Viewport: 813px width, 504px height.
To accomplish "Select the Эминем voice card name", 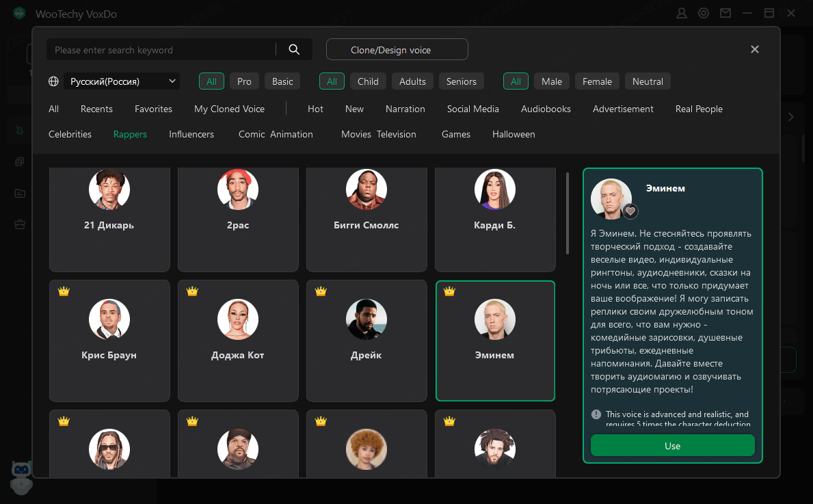I will 494,355.
